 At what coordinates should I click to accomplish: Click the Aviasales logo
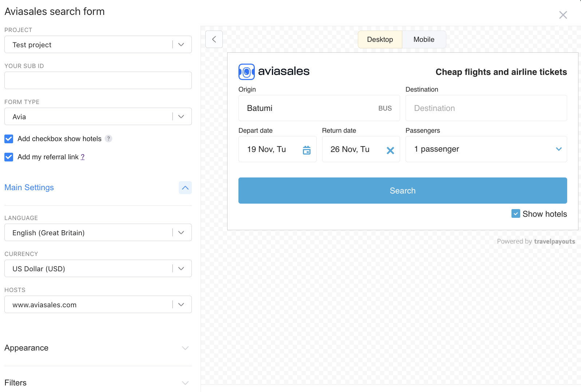[274, 72]
